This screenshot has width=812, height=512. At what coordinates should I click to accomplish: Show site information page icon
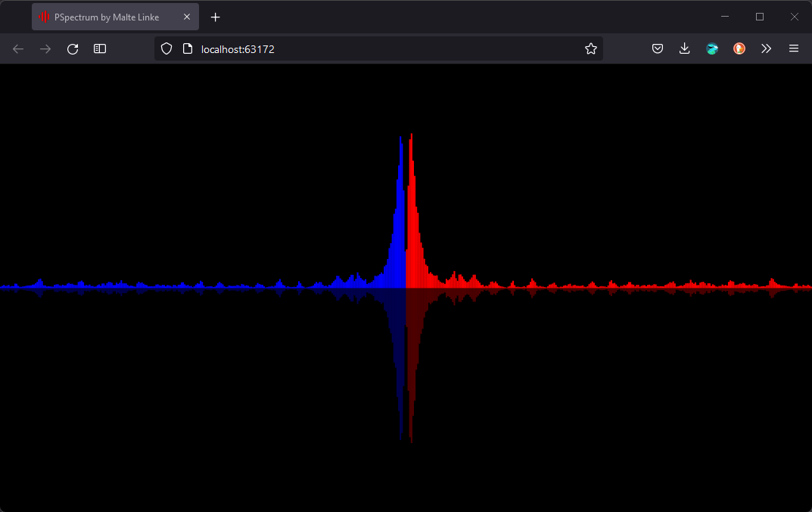(188, 48)
